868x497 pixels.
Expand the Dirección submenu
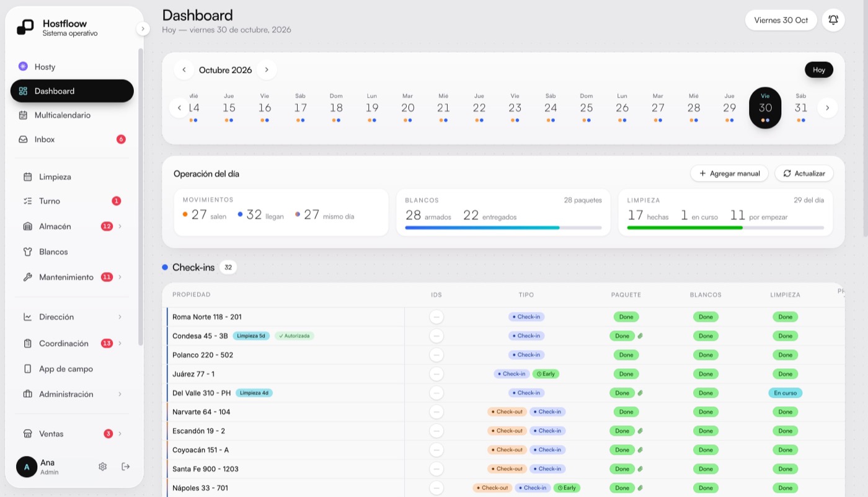120,317
